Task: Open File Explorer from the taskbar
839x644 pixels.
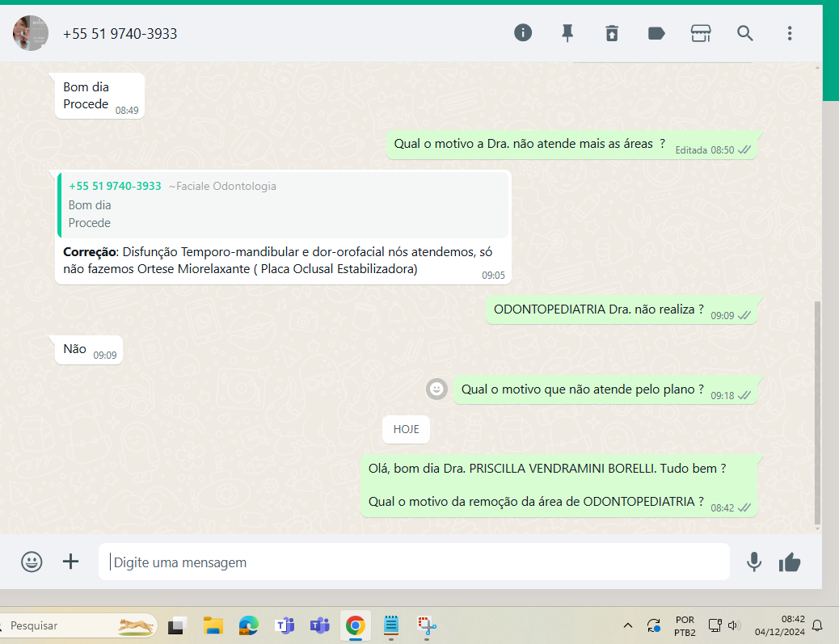Action: point(213,625)
